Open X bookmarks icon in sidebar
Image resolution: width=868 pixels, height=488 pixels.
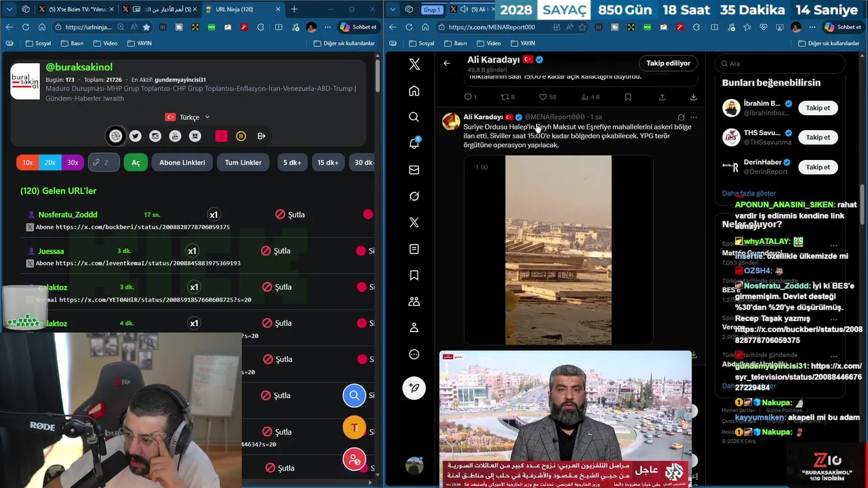click(x=414, y=275)
